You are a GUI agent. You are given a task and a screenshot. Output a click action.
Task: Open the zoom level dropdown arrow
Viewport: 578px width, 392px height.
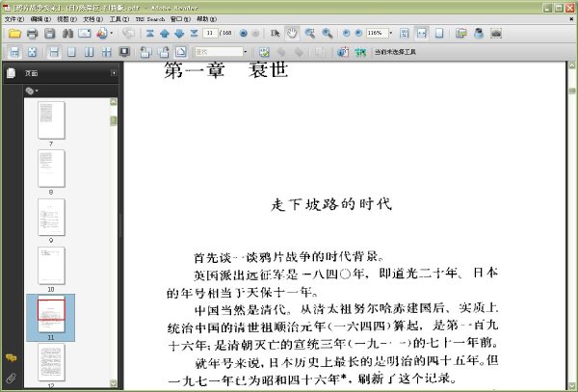pyautogui.click(x=391, y=33)
